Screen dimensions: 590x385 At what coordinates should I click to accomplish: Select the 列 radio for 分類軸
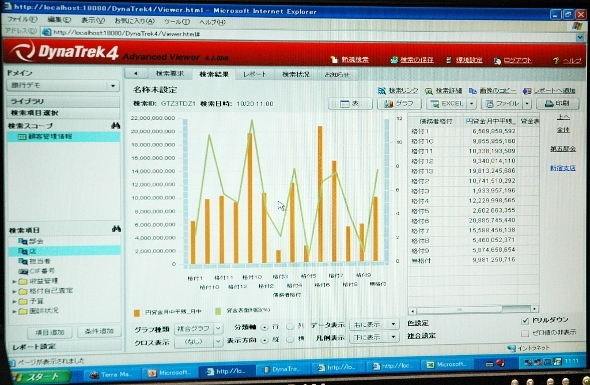pyautogui.click(x=290, y=327)
